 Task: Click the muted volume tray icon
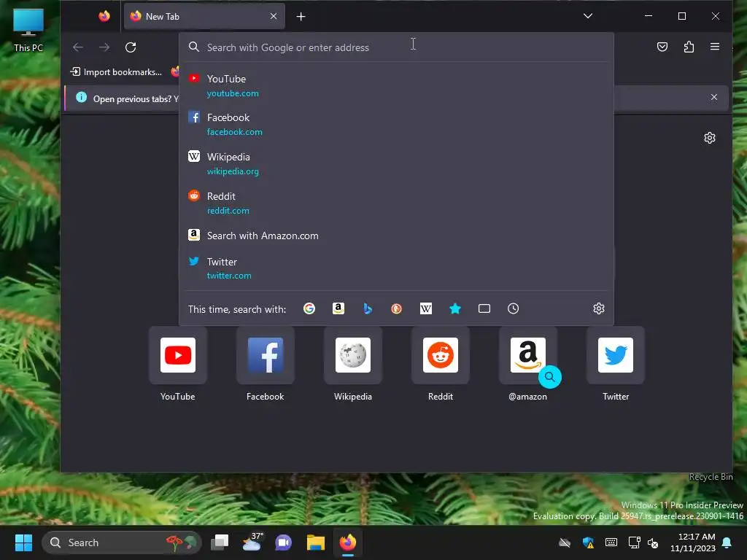(653, 542)
